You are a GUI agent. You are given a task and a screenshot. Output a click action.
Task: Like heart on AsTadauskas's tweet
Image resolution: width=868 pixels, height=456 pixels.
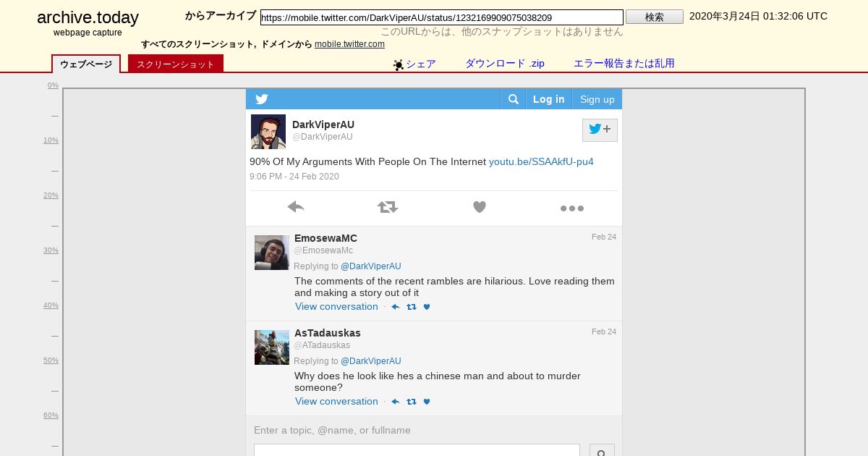427,402
